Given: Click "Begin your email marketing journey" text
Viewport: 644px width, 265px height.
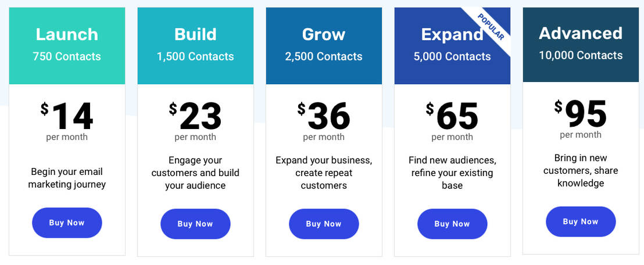Looking at the screenshot, I should click(x=67, y=178).
